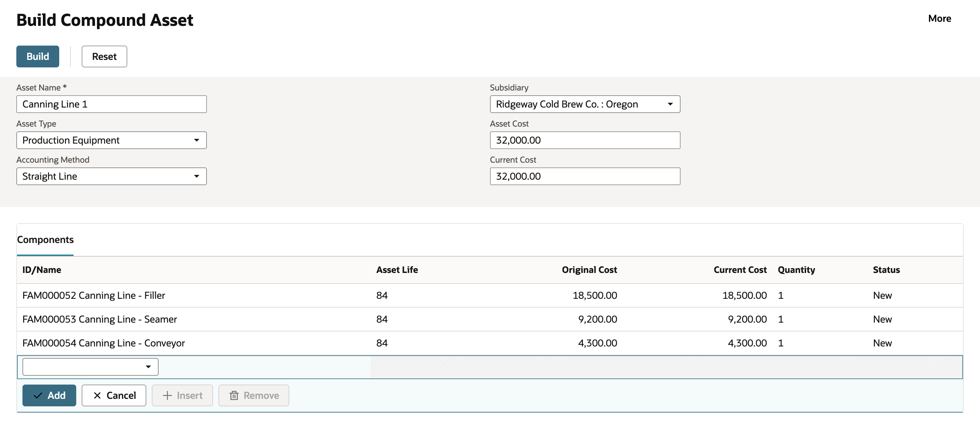Click the Asset Life column header
Image resolution: width=980 pixels, height=422 pixels.
pyautogui.click(x=397, y=270)
